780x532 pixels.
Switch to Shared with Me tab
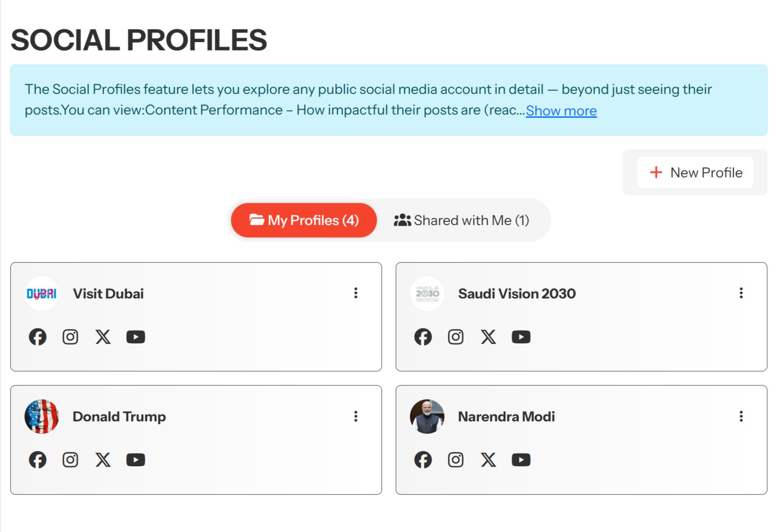pyautogui.click(x=462, y=220)
